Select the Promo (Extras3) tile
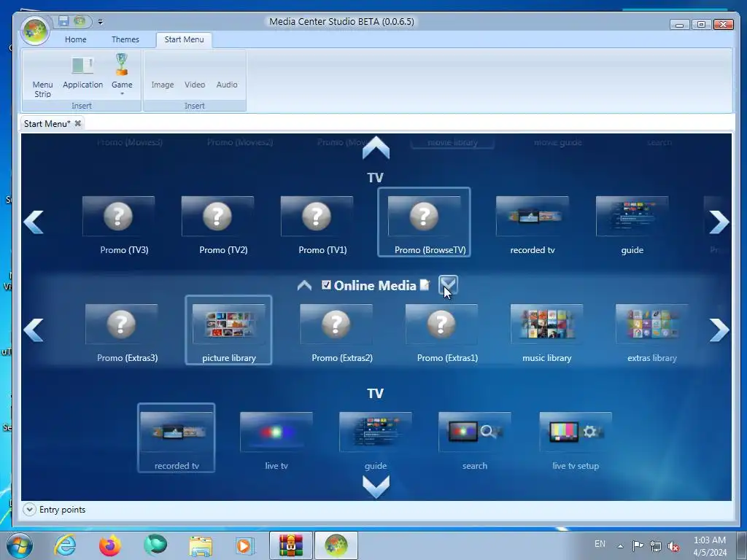The width and height of the screenshot is (747, 560). pos(122,332)
